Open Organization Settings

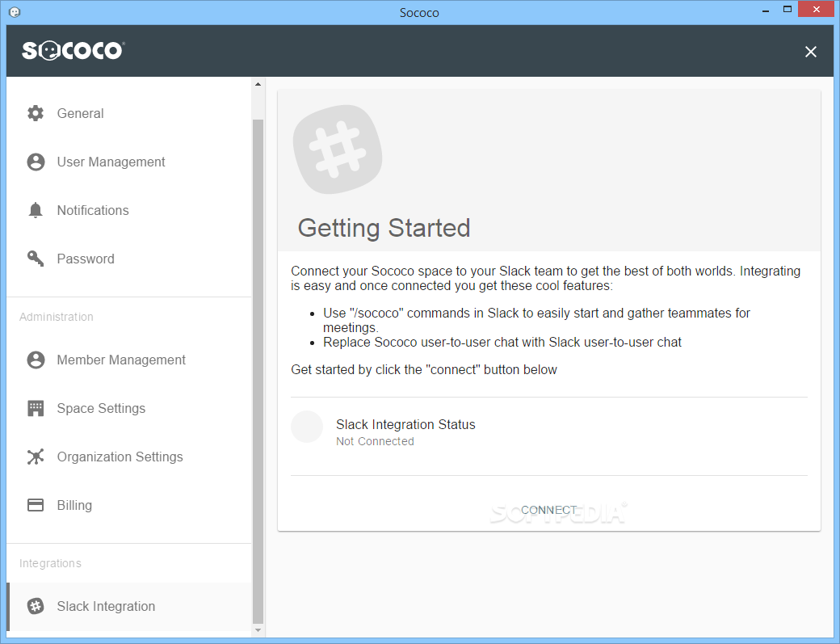[x=129, y=457]
